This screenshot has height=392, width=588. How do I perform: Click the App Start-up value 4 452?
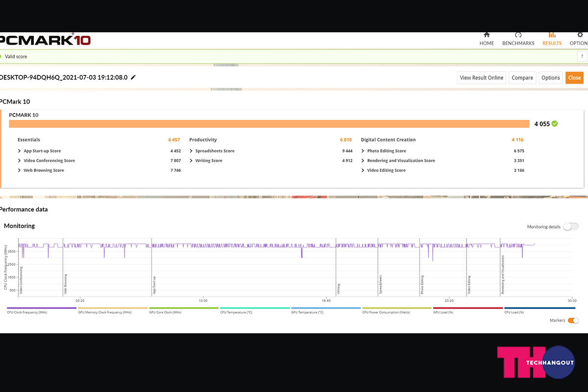click(175, 151)
